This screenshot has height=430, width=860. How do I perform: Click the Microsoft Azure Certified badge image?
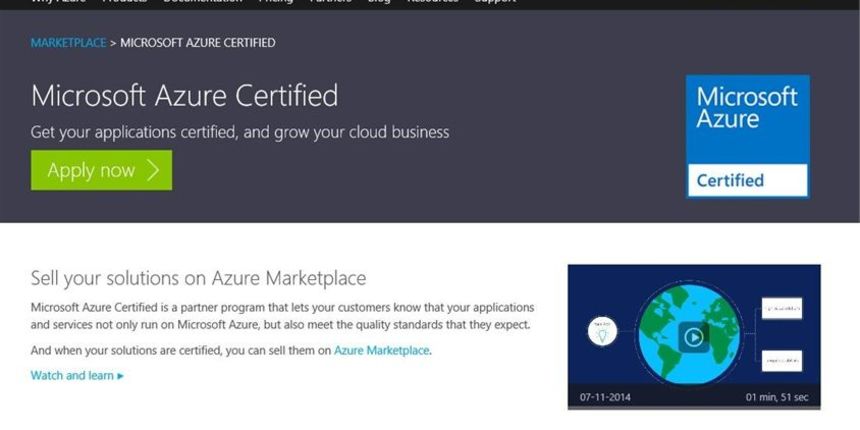tap(748, 136)
